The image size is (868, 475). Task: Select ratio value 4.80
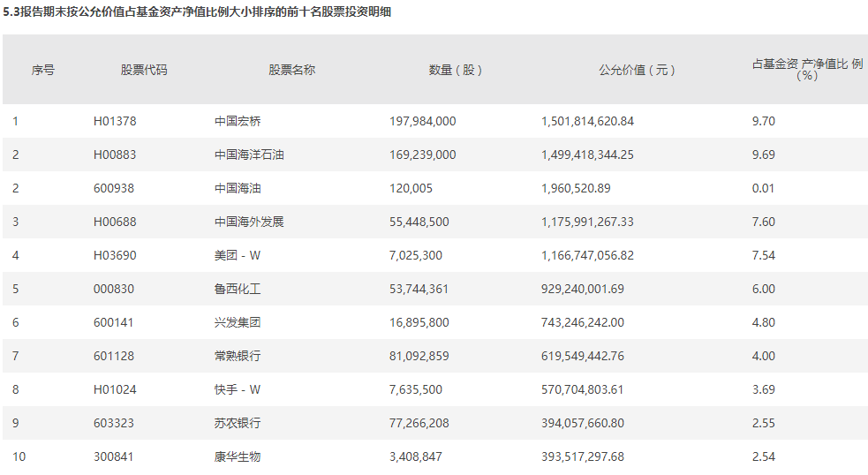(x=764, y=323)
